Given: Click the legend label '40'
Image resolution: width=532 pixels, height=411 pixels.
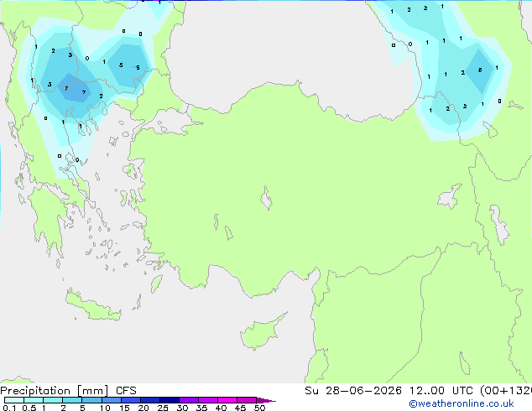Looking at the screenshot, I should pyautogui.click(x=221, y=408).
